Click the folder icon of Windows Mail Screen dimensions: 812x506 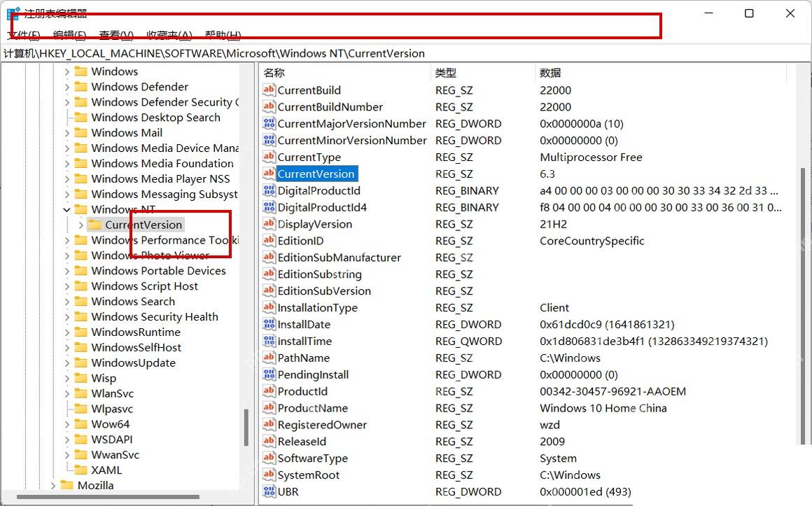click(x=80, y=132)
